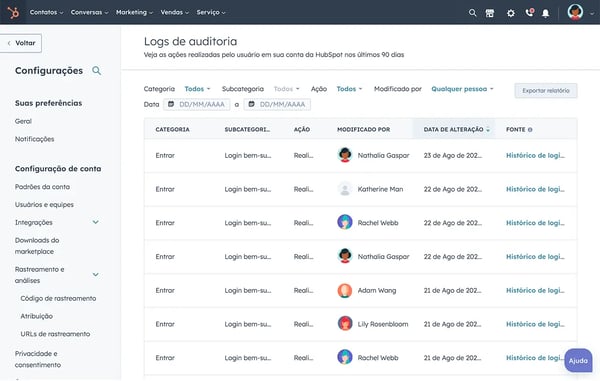Open URLs de rastreamento settings
600x381 pixels.
[x=55, y=334]
